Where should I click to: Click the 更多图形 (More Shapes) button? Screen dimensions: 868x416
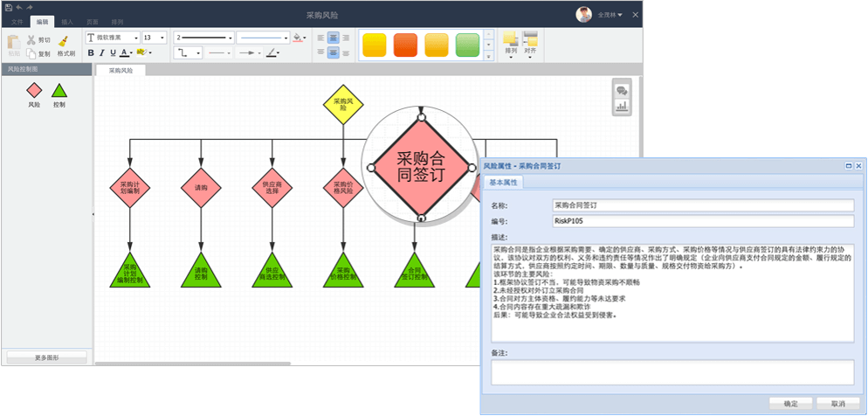coord(47,357)
